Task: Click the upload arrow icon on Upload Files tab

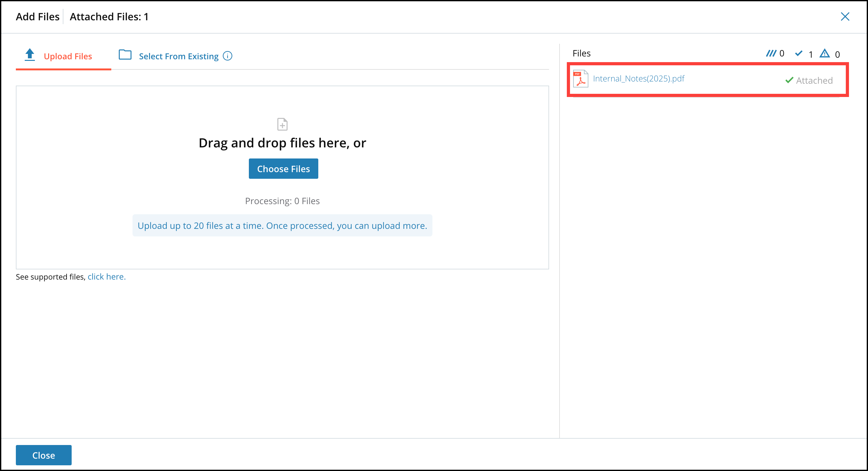Action: pyautogui.click(x=30, y=55)
